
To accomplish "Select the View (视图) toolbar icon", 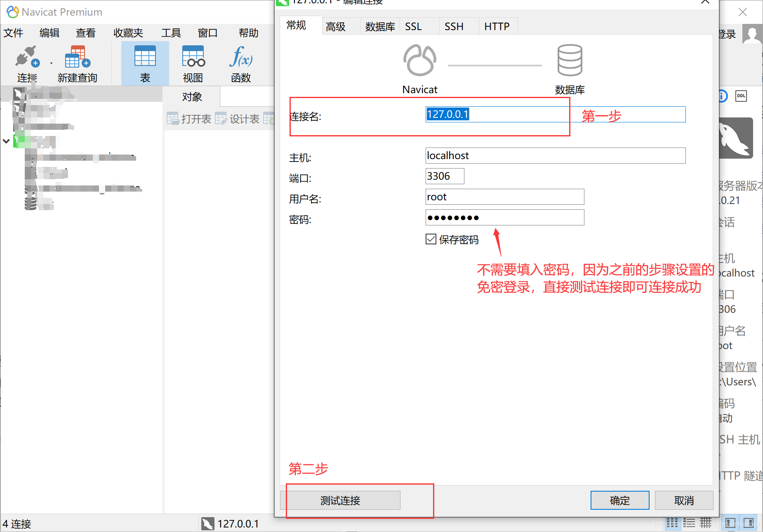I will [x=193, y=56].
